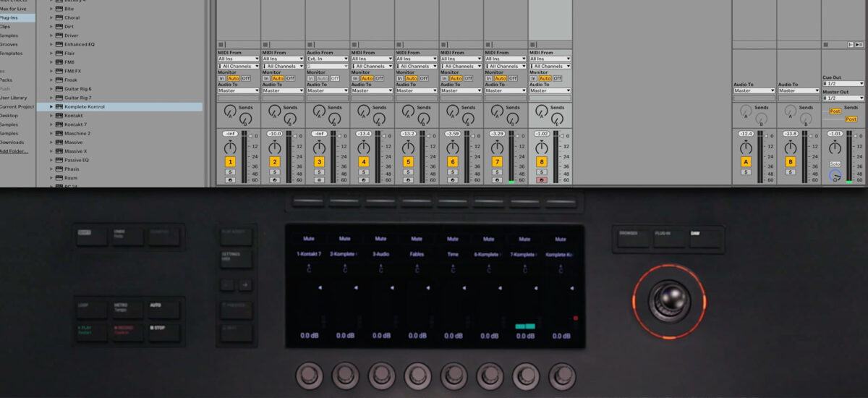Open Desktop folder in browser places
868x398 pixels.
9,116
